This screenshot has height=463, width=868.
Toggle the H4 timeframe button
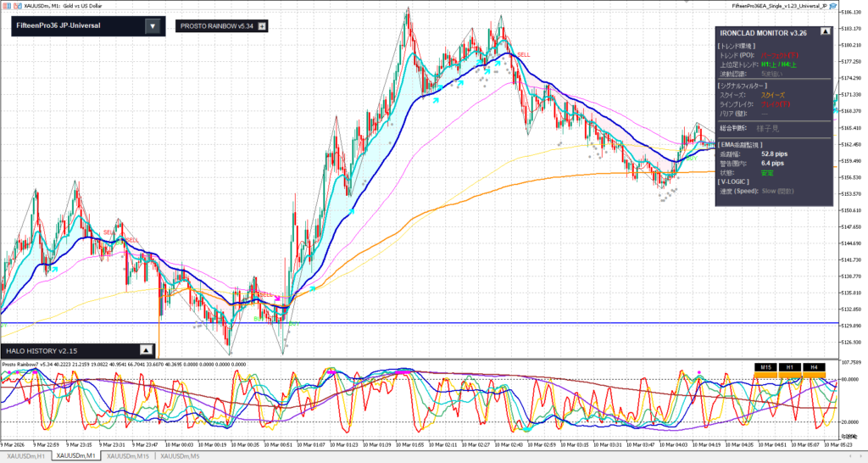(813, 367)
